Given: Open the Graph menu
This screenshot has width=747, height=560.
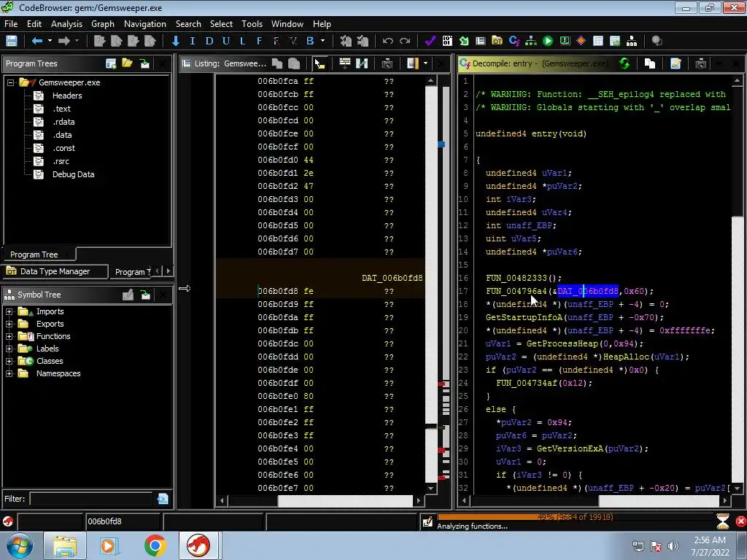Looking at the screenshot, I should [103, 24].
